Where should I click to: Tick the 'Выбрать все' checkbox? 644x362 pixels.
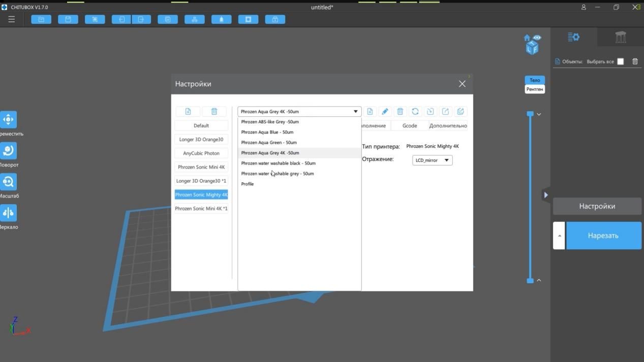(x=620, y=61)
